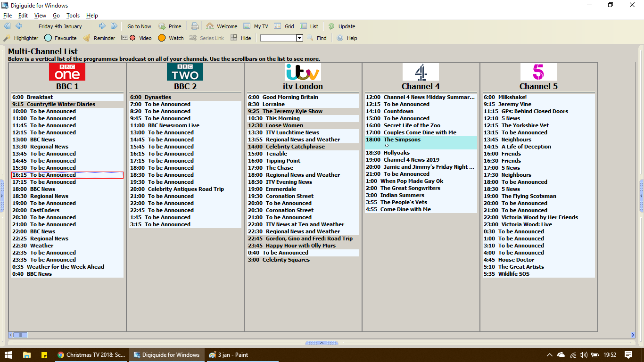
Task: Open File Explorer from taskbar
Action: (x=26, y=354)
